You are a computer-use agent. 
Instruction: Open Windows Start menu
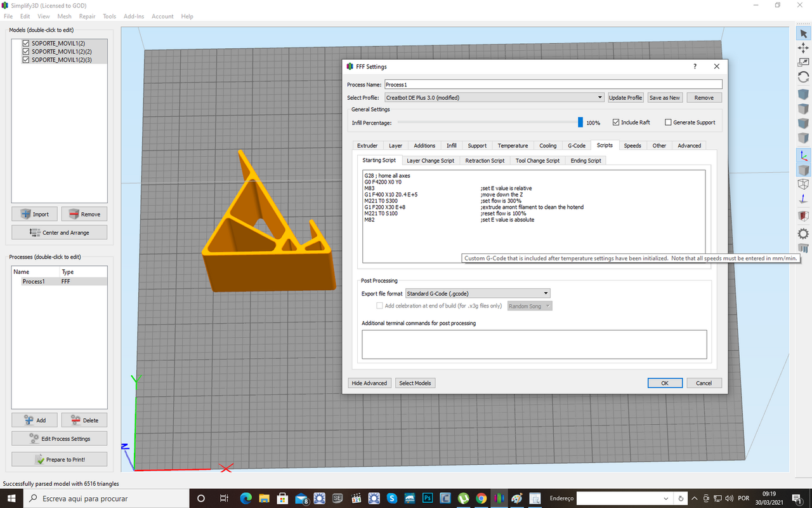tap(11, 498)
